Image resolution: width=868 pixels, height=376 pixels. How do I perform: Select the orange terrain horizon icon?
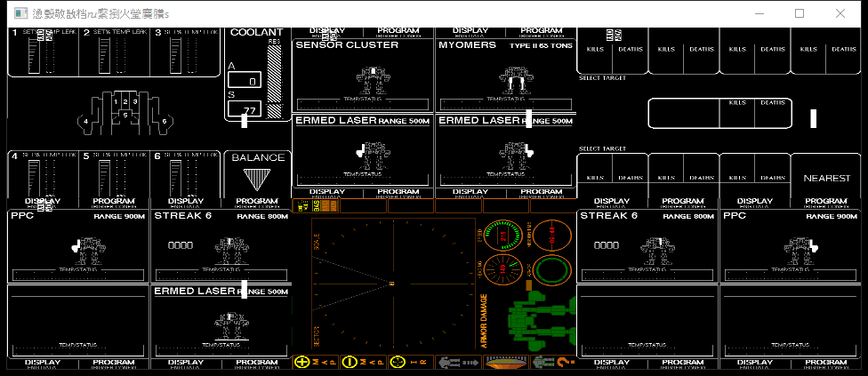coord(506,363)
